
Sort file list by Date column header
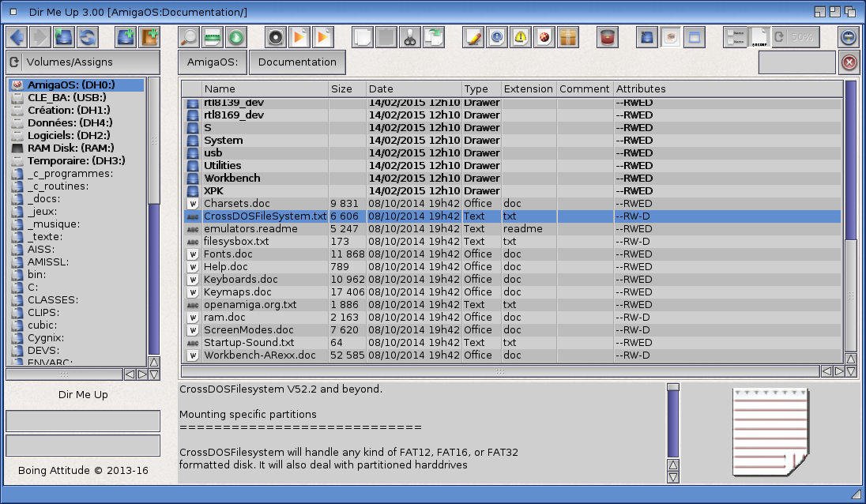pos(413,88)
